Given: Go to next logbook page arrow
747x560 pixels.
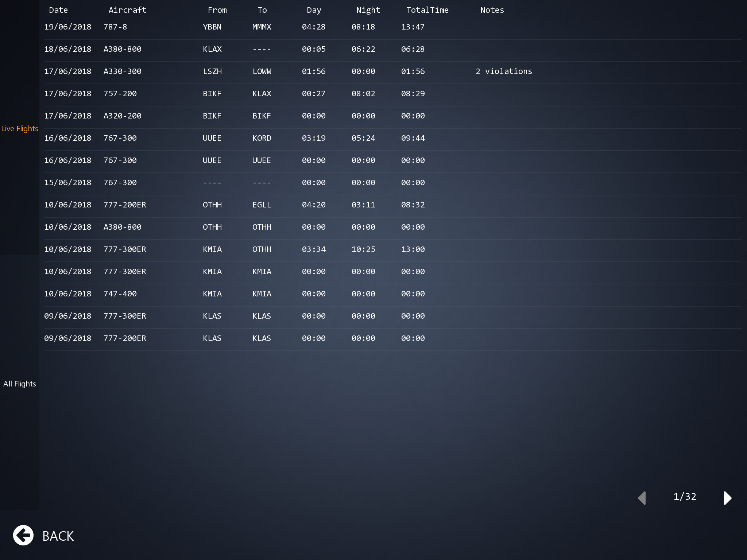Looking at the screenshot, I should [727, 498].
